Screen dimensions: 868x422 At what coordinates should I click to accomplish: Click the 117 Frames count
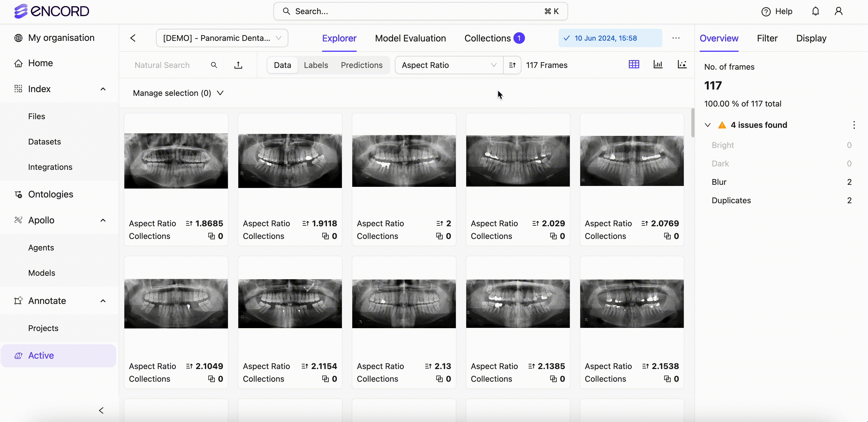click(x=547, y=65)
